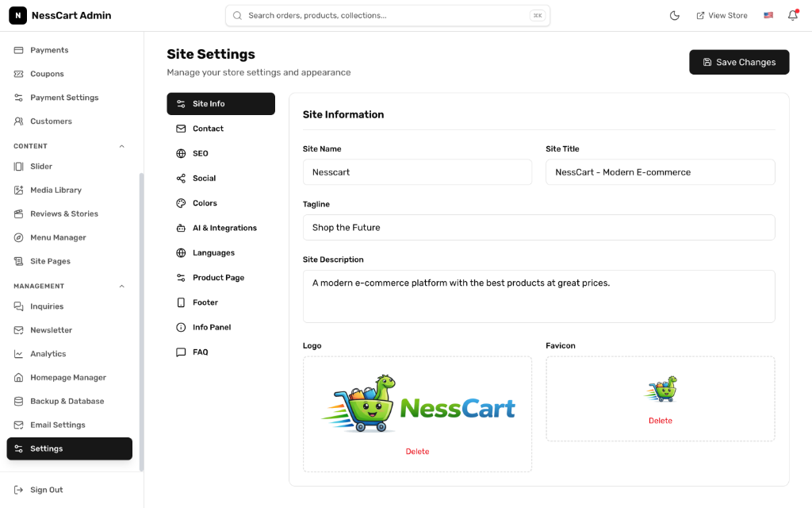Click the search orders input field
Image resolution: width=812 pixels, height=508 pixels.
pyautogui.click(x=388, y=15)
